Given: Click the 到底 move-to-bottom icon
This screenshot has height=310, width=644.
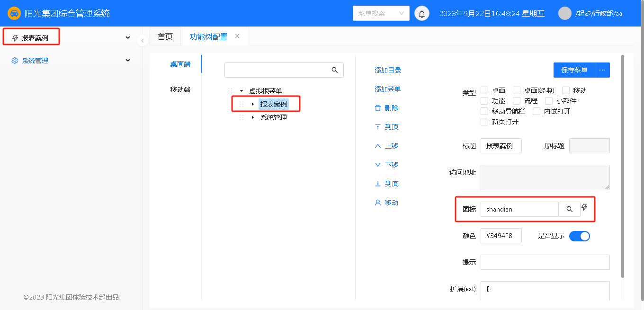Looking at the screenshot, I should tap(378, 184).
